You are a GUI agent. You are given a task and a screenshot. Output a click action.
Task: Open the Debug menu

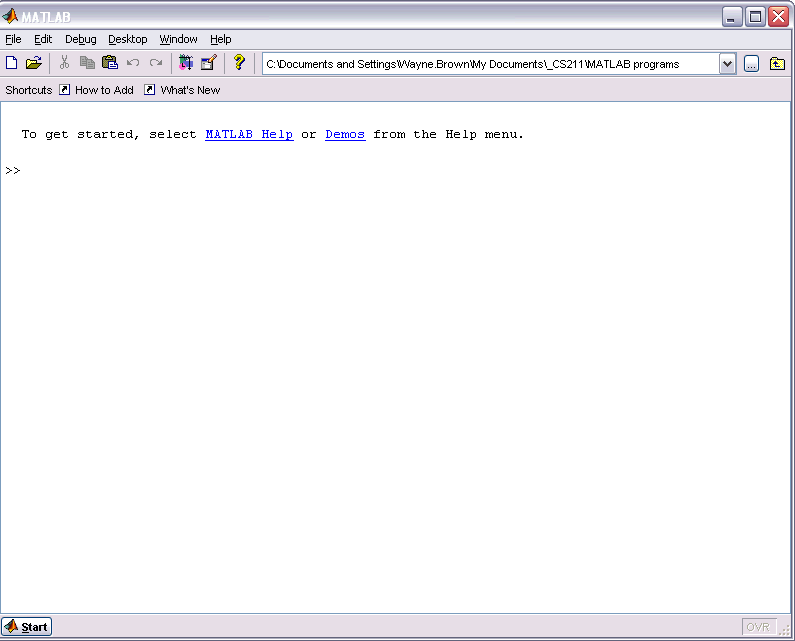point(81,39)
